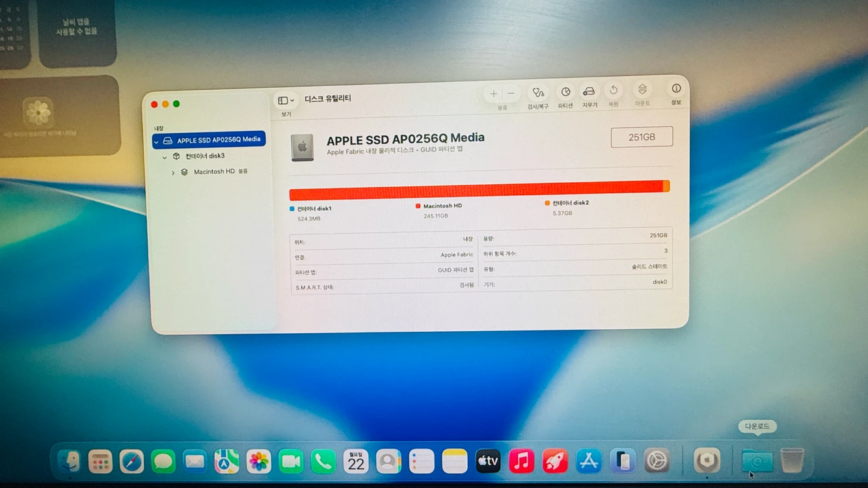Screen dimensions: 868x488
Task: Click the Apple Fabric connection value
Action: point(457,255)
